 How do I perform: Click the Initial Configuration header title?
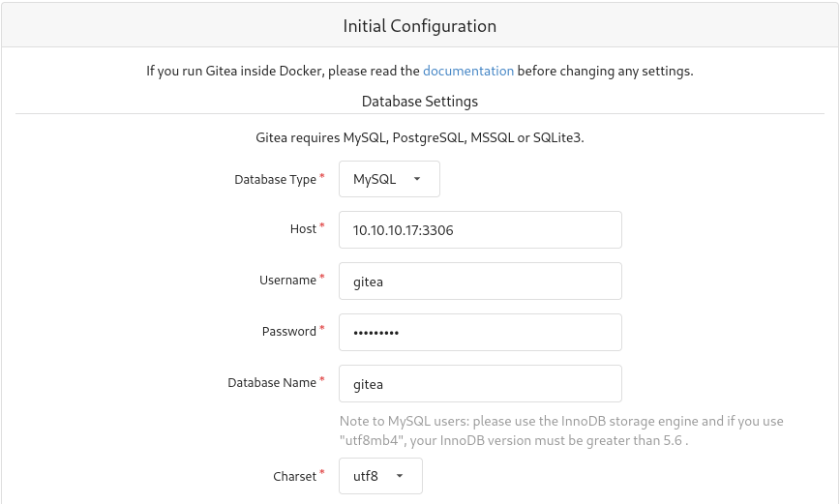[420, 26]
